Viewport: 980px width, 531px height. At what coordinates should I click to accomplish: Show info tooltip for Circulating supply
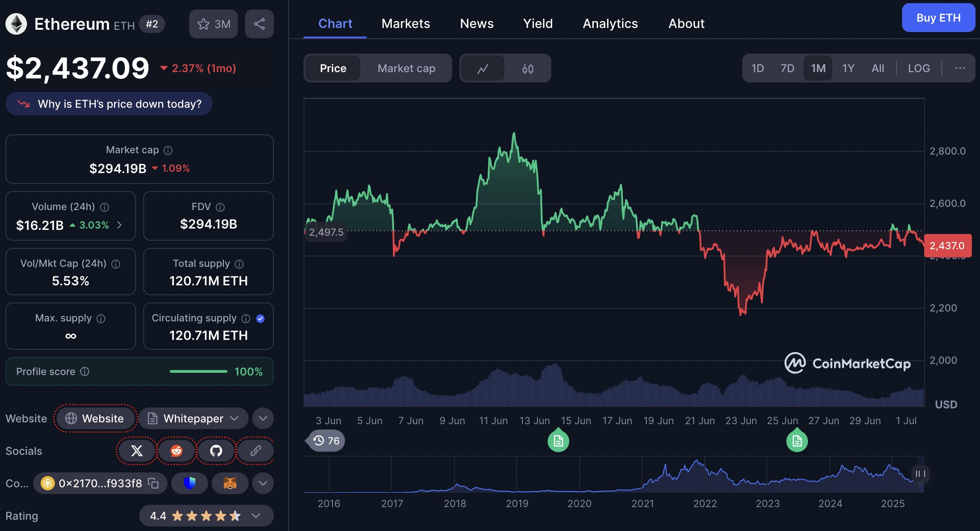click(x=246, y=318)
